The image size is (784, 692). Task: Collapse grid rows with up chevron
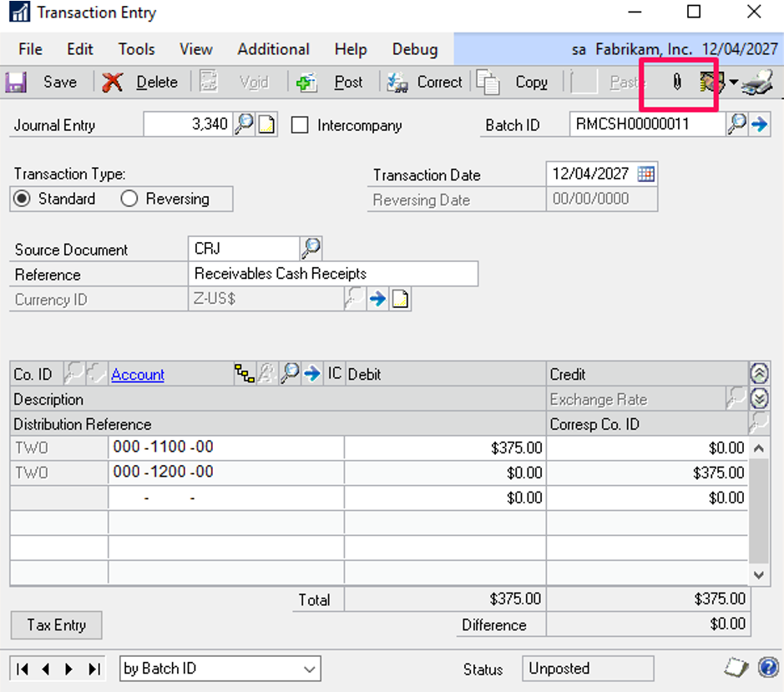[759, 374]
